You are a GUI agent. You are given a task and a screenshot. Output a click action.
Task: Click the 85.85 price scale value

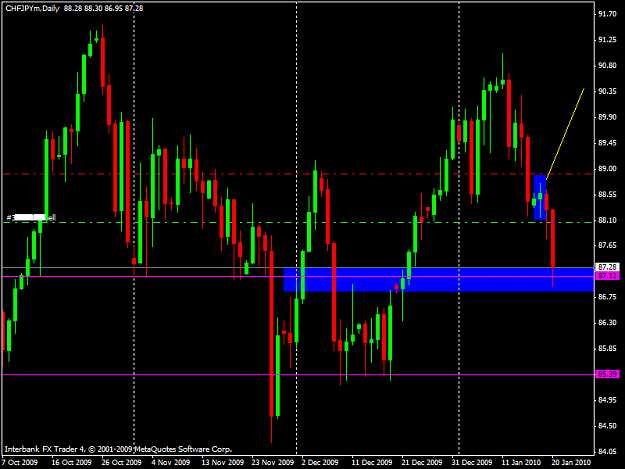pyautogui.click(x=607, y=349)
